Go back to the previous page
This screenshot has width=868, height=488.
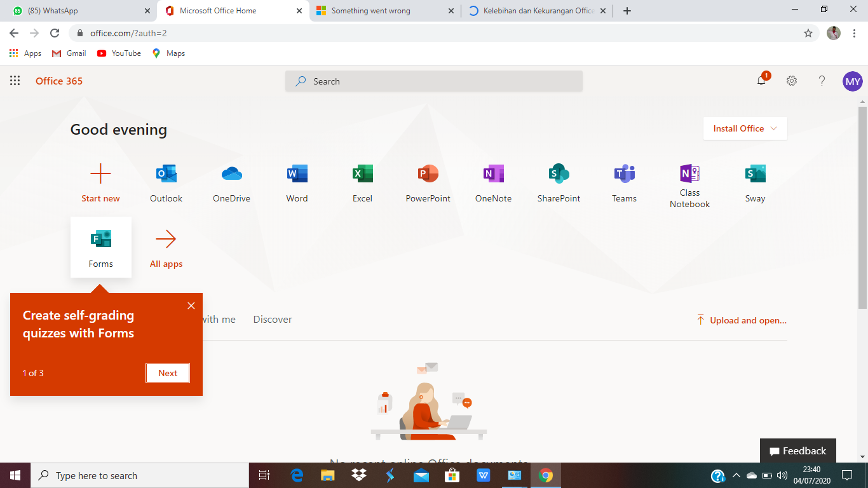14,33
